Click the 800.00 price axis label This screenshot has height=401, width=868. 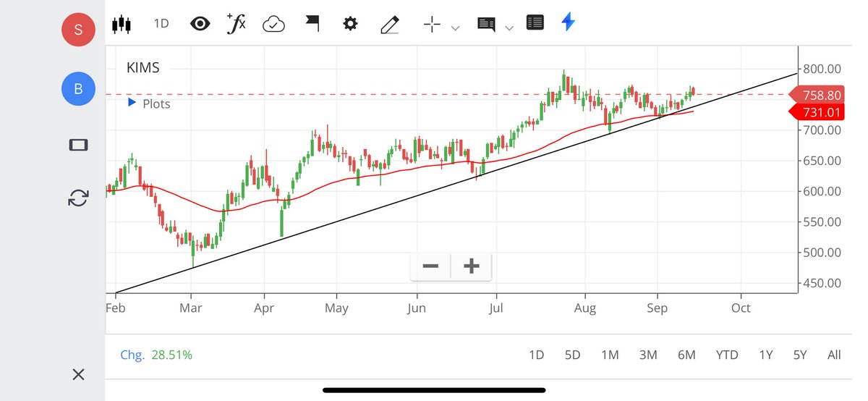822,69
